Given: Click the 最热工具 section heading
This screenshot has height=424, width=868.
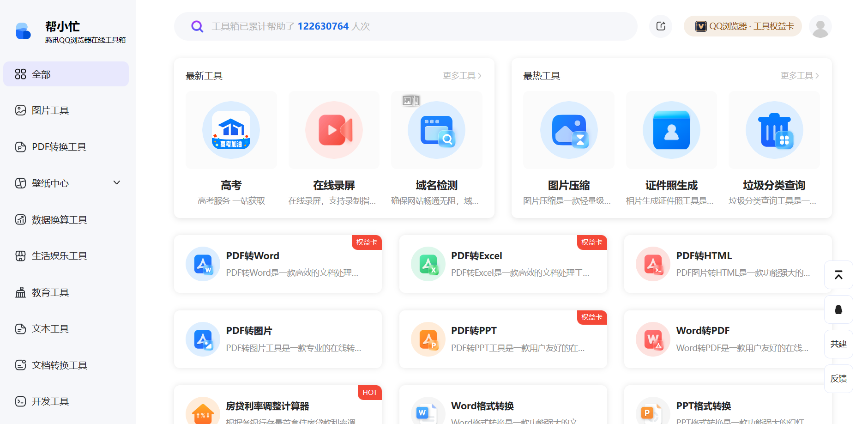Looking at the screenshot, I should pyautogui.click(x=542, y=76).
